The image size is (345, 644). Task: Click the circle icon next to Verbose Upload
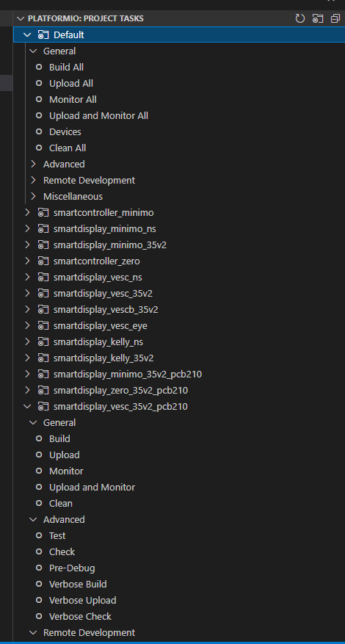[39, 600]
